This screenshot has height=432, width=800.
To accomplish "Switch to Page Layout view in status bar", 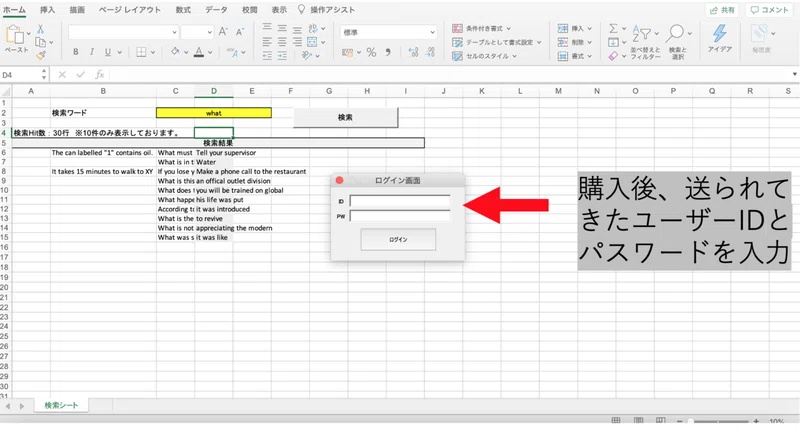I will (638, 421).
